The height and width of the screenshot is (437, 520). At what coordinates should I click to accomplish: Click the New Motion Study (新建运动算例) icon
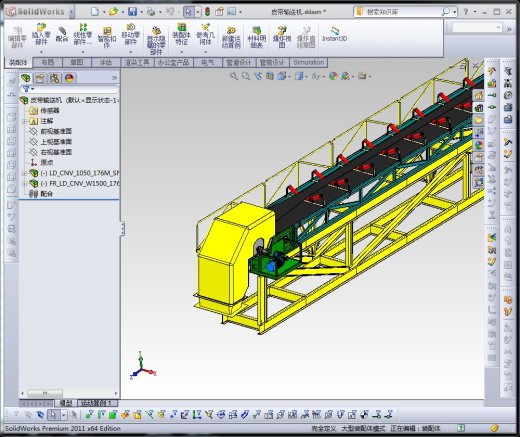click(231, 38)
